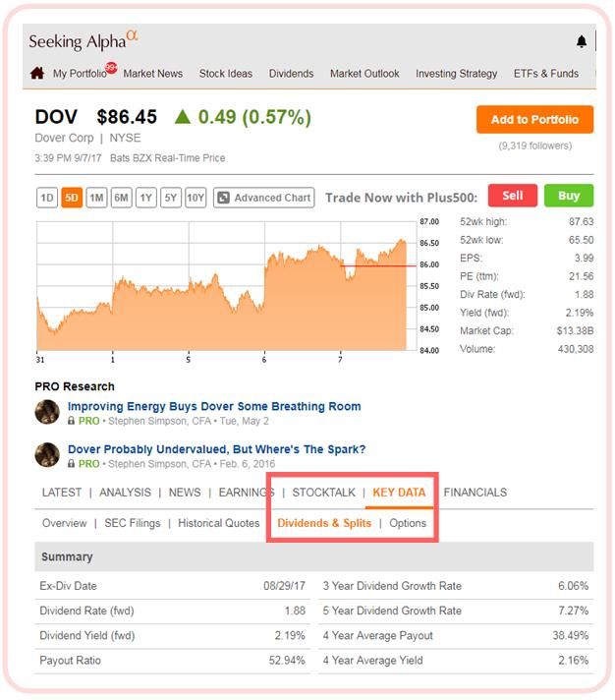Open Investing Strategy menu
This screenshot has height=700, width=615.
coord(456,73)
